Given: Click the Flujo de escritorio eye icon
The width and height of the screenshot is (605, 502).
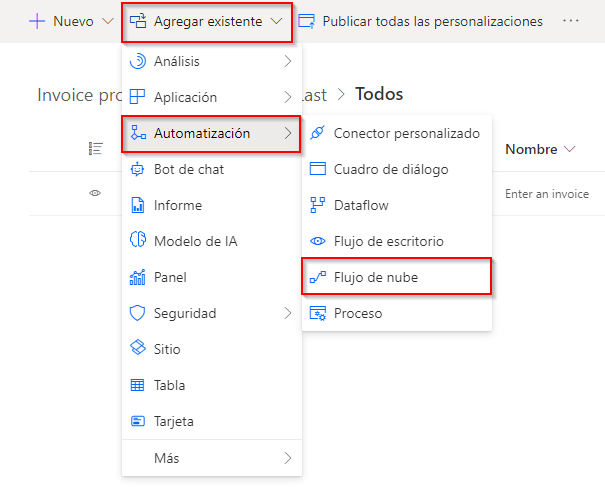Looking at the screenshot, I should click(318, 241).
